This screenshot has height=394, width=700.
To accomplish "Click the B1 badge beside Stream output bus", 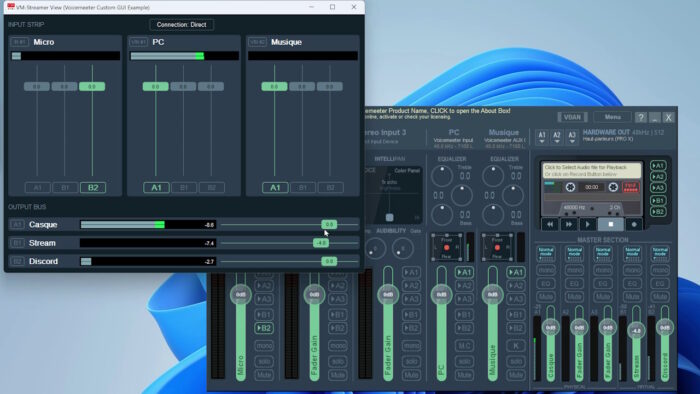I will pos(17,243).
